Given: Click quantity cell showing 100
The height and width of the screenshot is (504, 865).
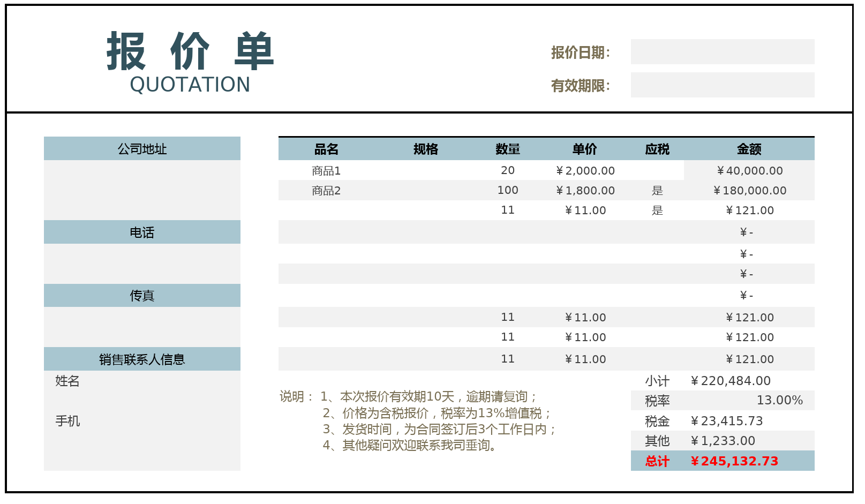Looking at the screenshot, I should coord(508,190).
